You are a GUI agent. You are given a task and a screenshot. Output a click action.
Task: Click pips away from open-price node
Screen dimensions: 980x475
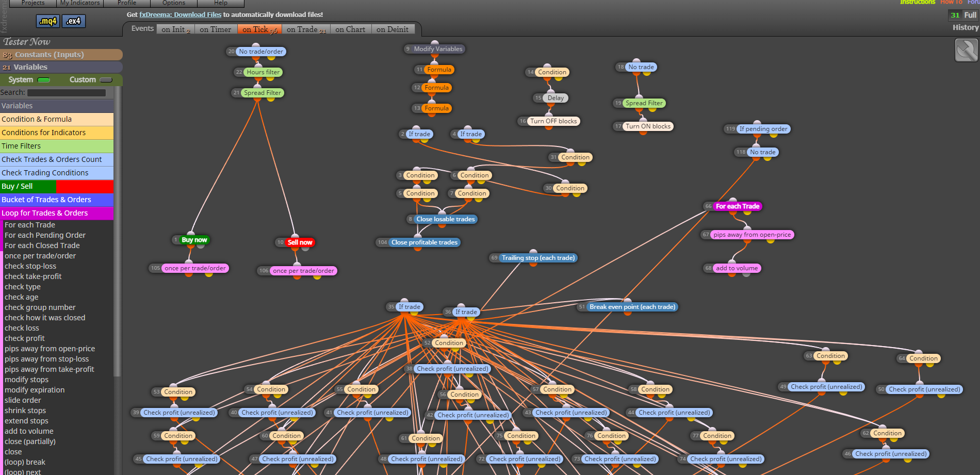(752, 235)
